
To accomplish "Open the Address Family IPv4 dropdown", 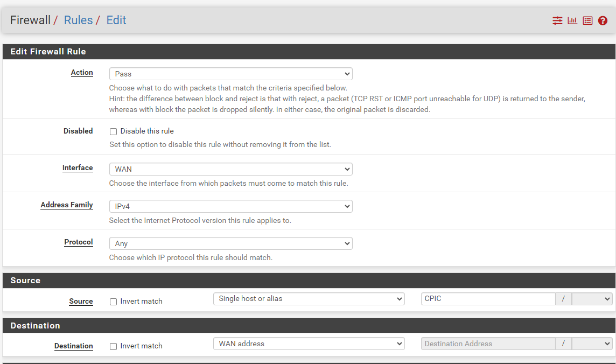I will pos(230,206).
